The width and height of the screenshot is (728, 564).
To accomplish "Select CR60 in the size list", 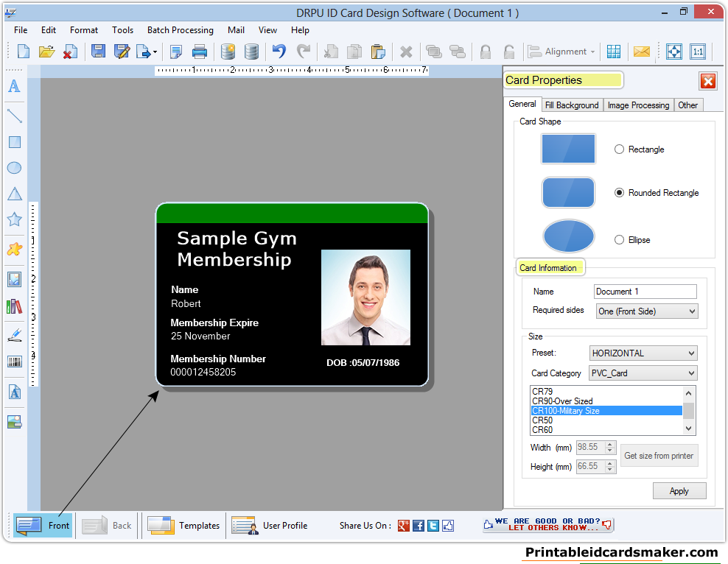I will point(606,430).
